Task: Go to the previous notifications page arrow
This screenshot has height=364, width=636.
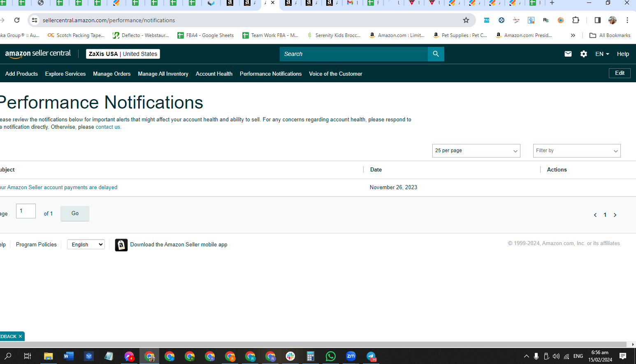Action: tap(595, 215)
